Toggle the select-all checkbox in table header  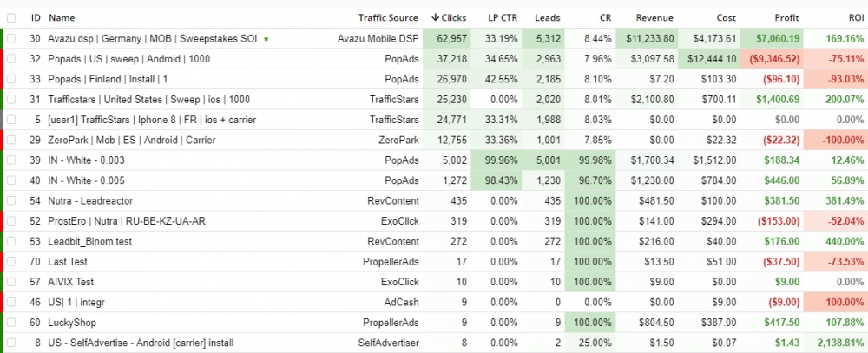(11, 17)
